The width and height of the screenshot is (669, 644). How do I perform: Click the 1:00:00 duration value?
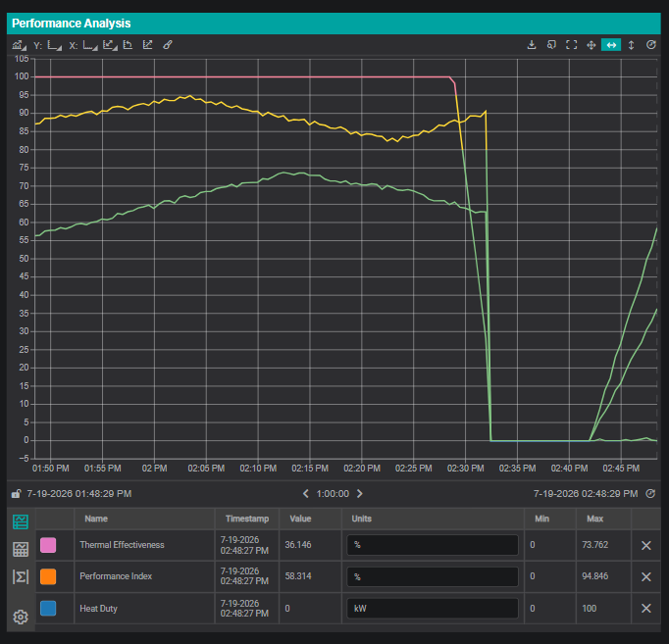(x=333, y=494)
